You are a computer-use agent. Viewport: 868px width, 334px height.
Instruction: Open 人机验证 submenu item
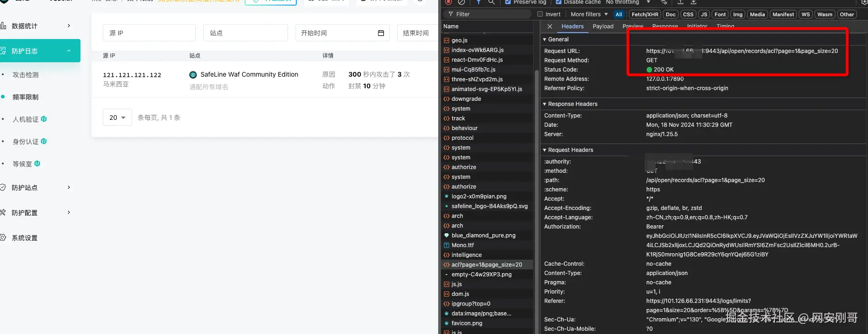click(x=26, y=119)
